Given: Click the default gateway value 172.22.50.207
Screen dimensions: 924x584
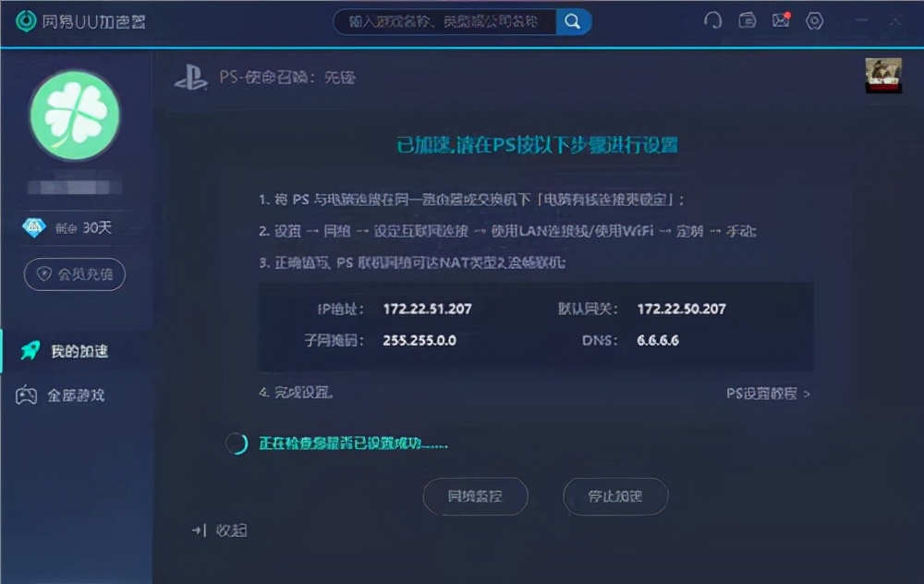Looking at the screenshot, I should tap(681, 309).
